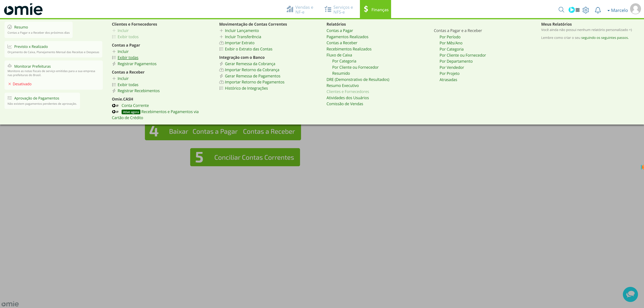Open Contas a Receber report
The image size is (644, 308).
tap(342, 43)
